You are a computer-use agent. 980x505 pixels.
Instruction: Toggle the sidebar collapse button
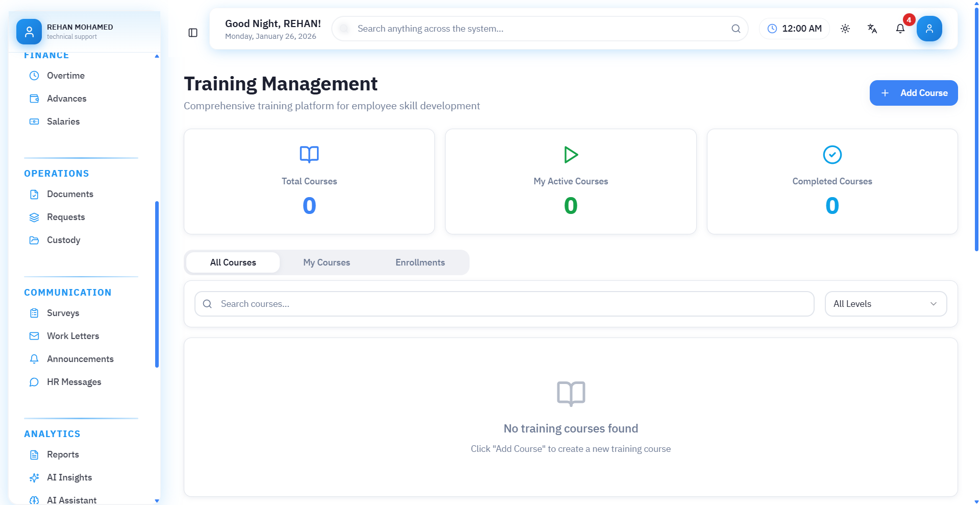193,33
